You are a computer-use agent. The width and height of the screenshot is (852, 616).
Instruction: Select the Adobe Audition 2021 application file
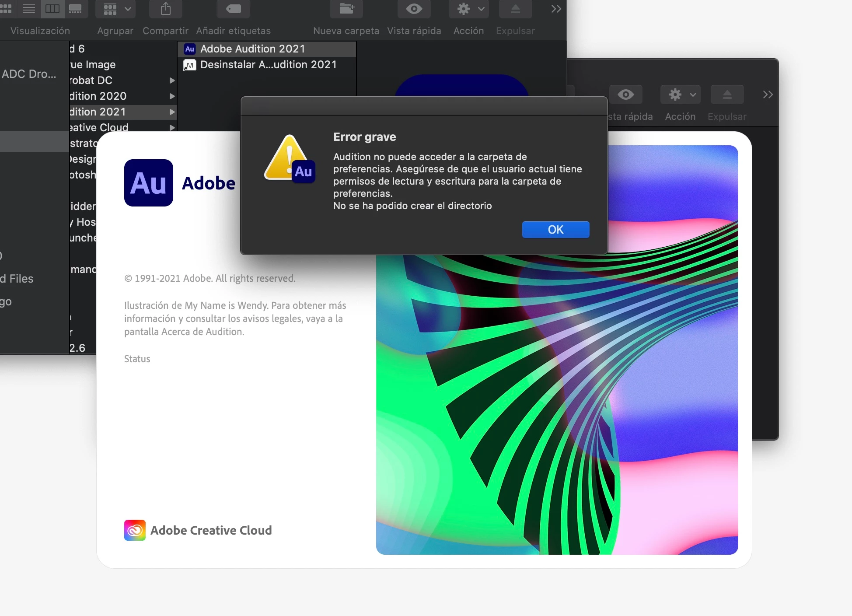coord(252,49)
